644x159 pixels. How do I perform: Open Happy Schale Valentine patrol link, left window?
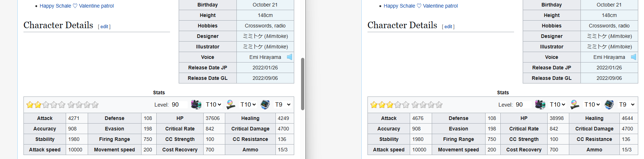pos(77,6)
